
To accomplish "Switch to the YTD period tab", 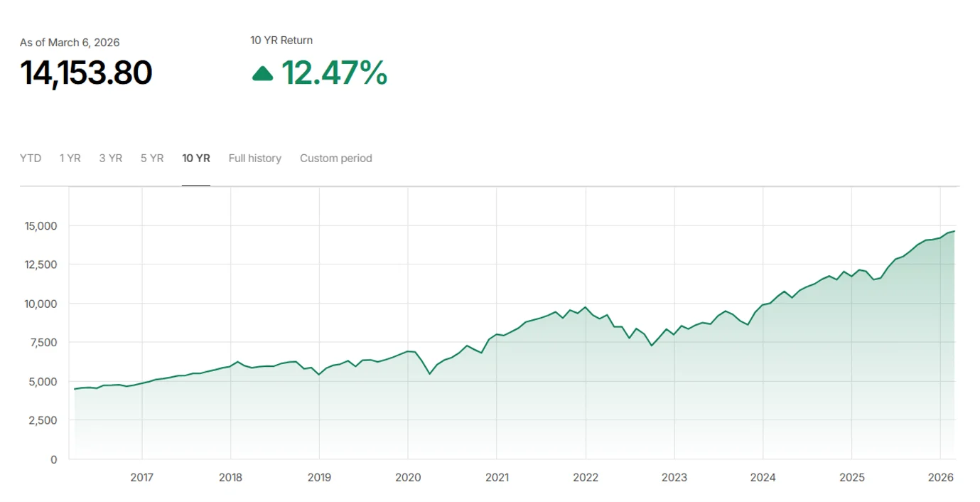I will (x=31, y=158).
